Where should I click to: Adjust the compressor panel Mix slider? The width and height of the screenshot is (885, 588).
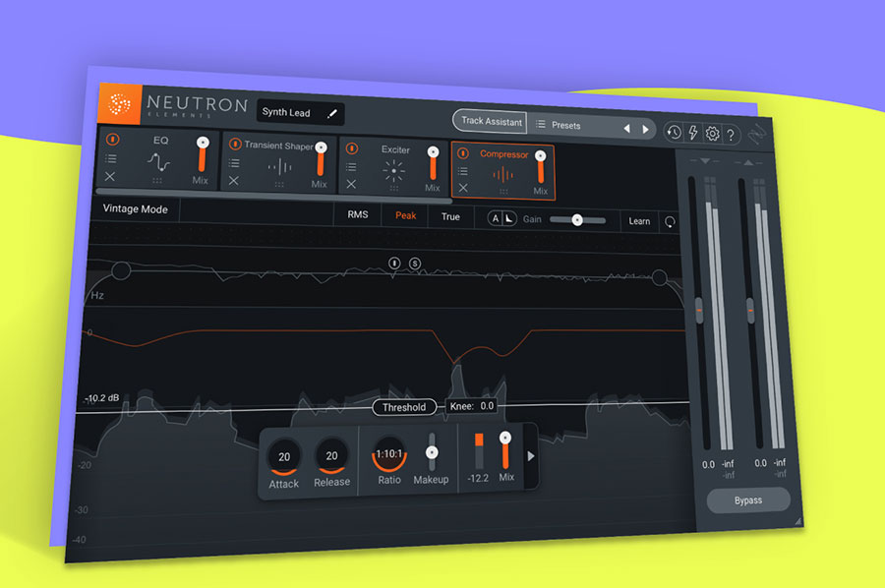click(505, 450)
